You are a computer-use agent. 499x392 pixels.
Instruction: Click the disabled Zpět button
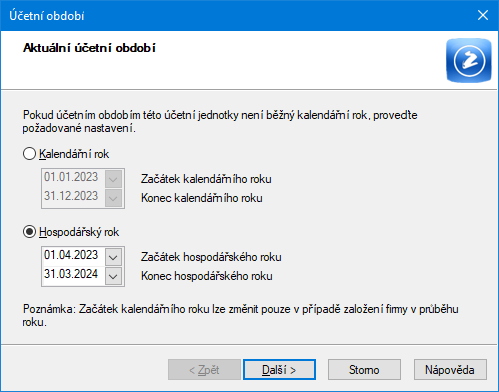(204, 369)
